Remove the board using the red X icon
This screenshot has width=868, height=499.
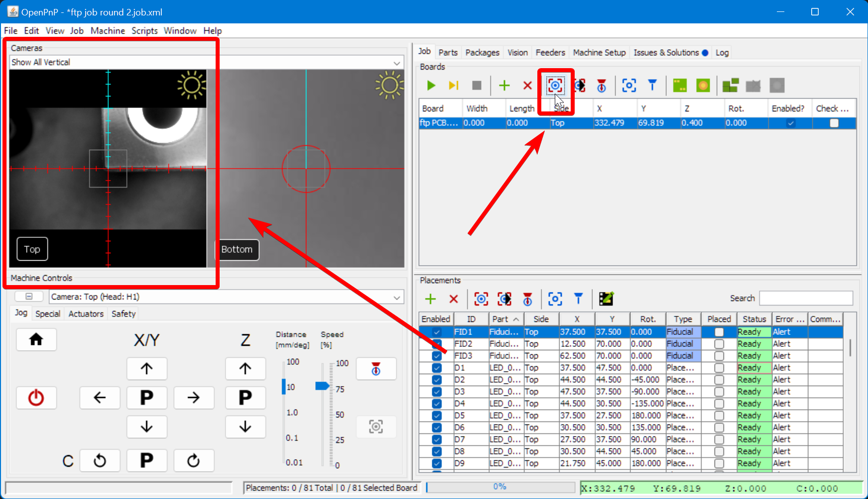(527, 86)
